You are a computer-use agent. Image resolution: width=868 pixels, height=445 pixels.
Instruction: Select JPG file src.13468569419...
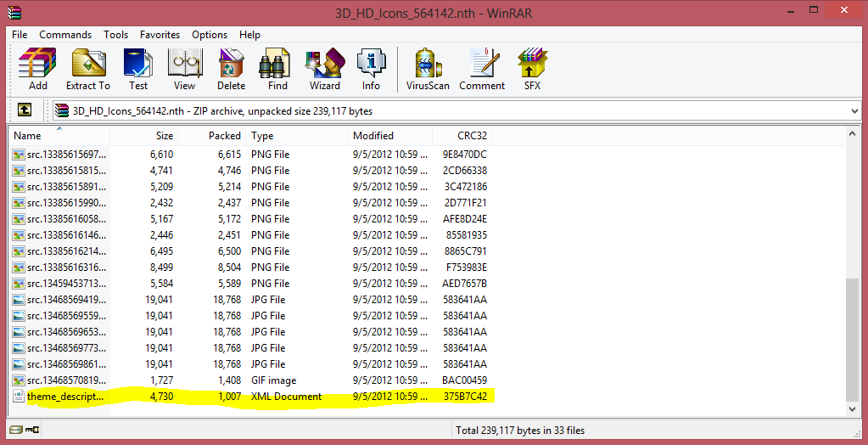tap(66, 299)
